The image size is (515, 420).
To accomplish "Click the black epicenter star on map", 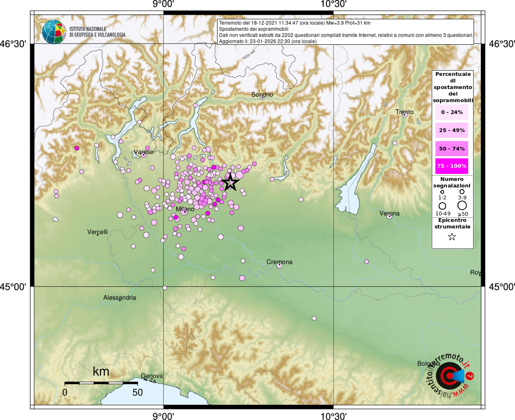I will (231, 182).
